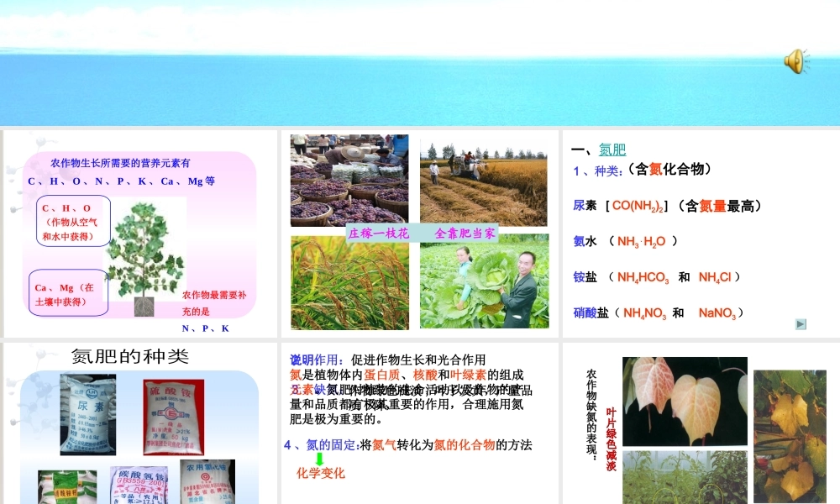This screenshot has height=504, width=840.
Task: Click the small play arrow on the nitrogen fertilizer slide
Action: pos(801,324)
